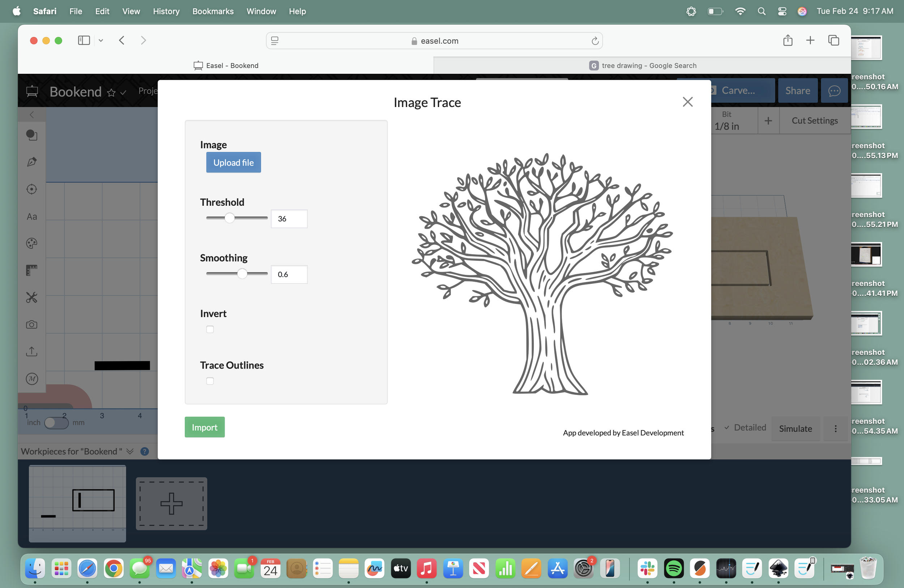This screenshot has width=904, height=588.
Task: Click the chat feedback icon
Action: pyautogui.click(x=834, y=91)
